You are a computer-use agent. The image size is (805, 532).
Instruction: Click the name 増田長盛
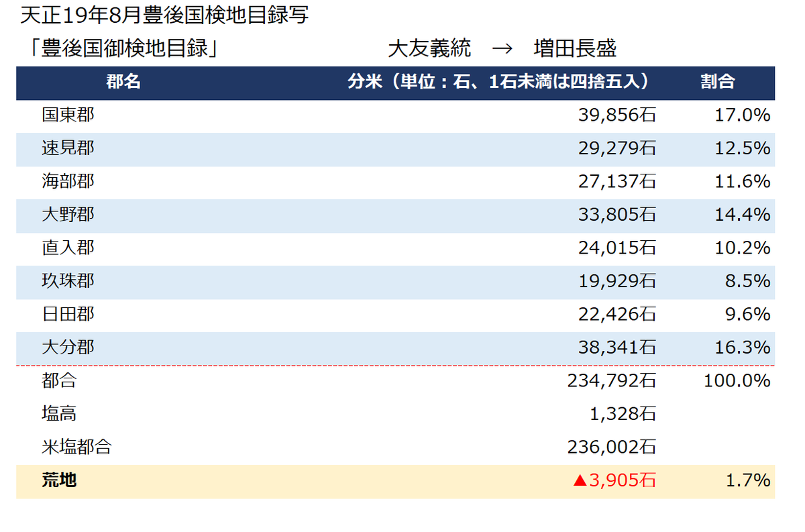[575, 49]
